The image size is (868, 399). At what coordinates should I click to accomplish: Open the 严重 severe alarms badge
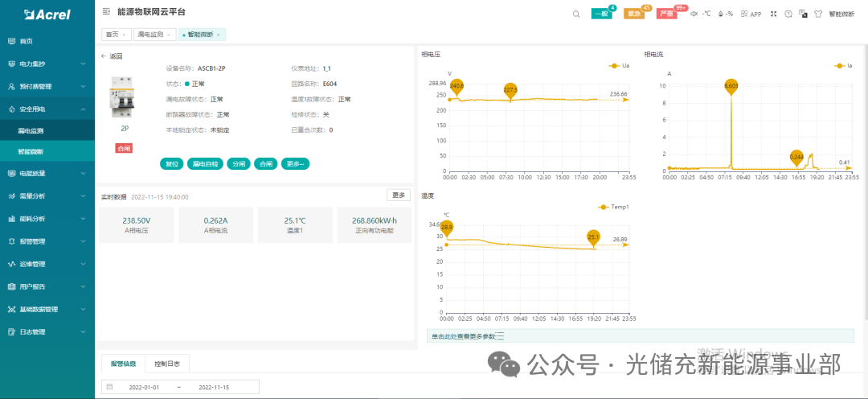[667, 14]
